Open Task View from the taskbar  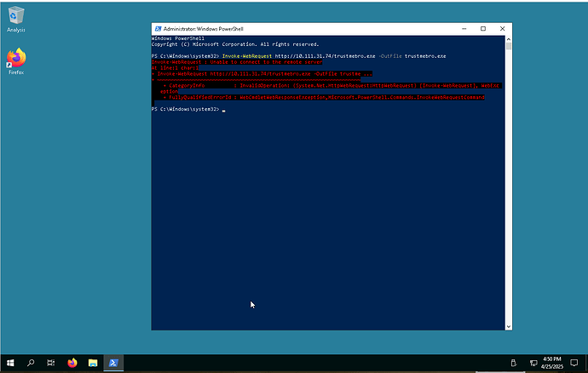[x=51, y=362]
